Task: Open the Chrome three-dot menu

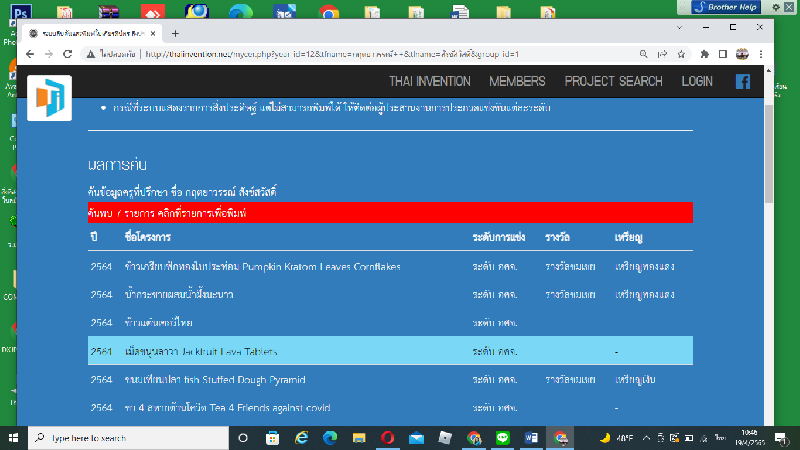Action: (x=761, y=54)
